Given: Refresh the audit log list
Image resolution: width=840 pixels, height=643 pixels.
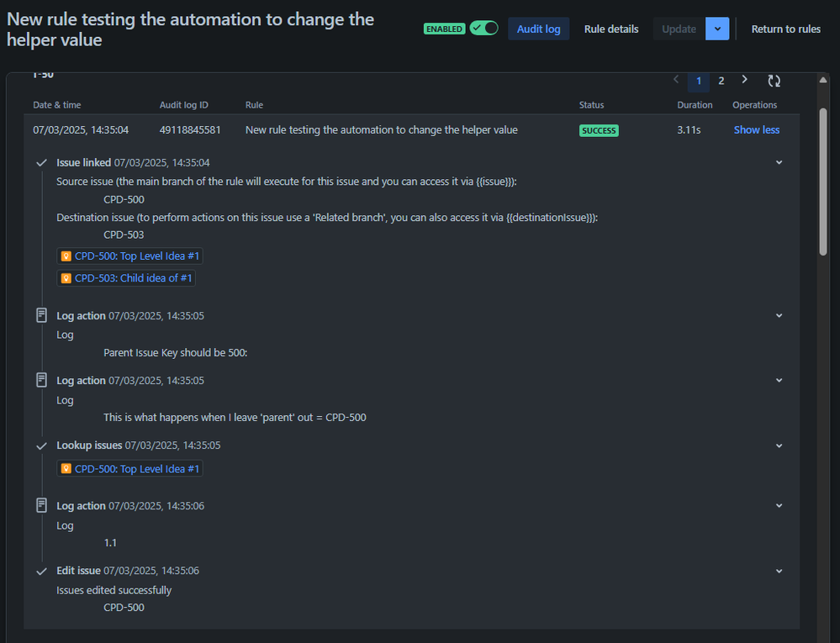Looking at the screenshot, I should point(773,80).
